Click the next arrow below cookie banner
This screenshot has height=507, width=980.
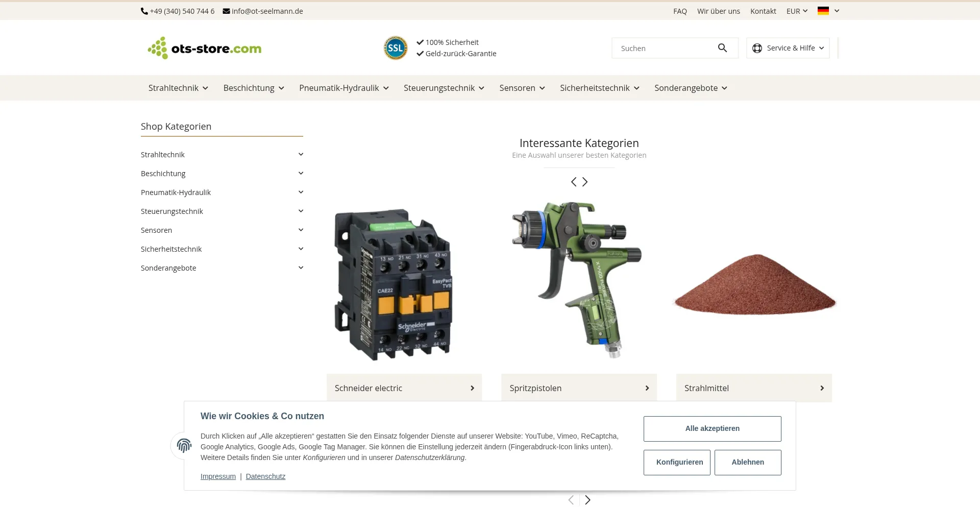[x=587, y=500]
